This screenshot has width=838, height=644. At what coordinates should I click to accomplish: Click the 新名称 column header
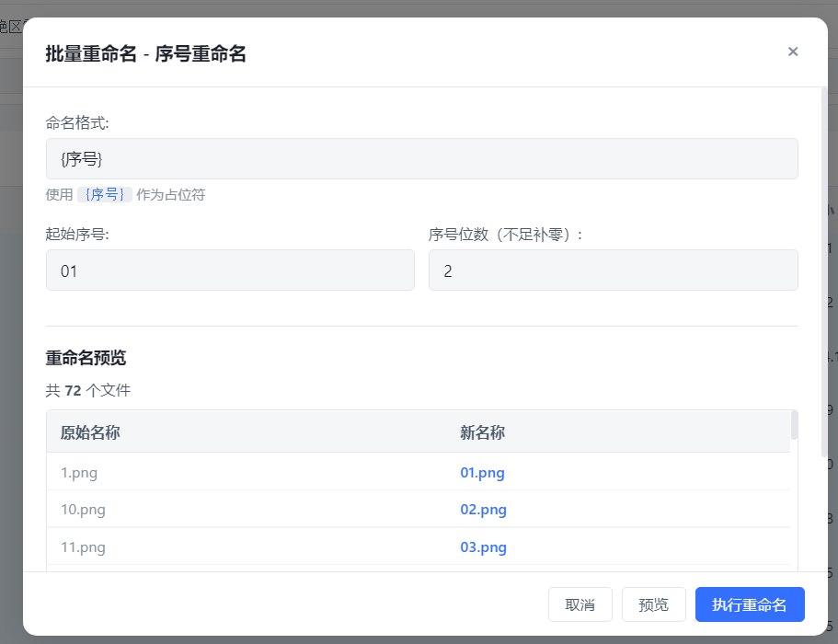(482, 432)
